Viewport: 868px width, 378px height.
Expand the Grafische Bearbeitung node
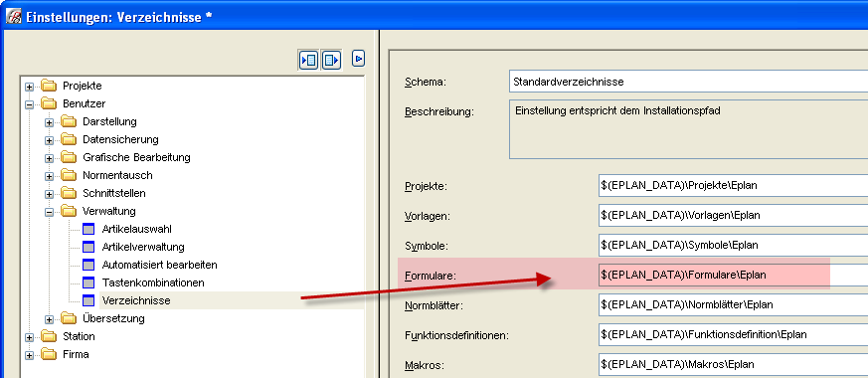[x=50, y=158]
